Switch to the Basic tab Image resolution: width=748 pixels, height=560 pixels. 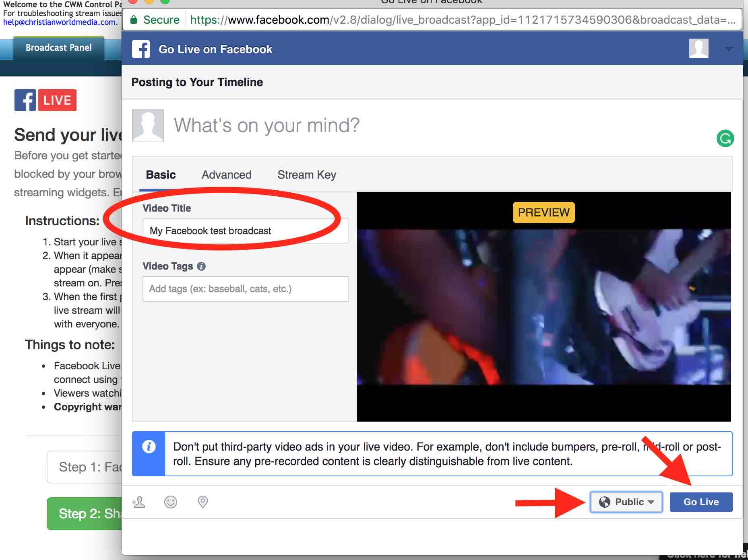point(161,175)
